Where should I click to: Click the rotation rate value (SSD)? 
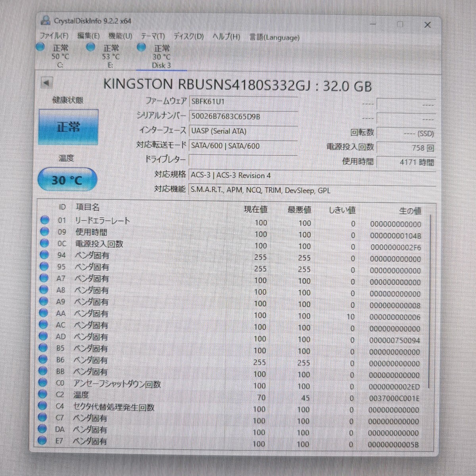[x=406, y=134]
